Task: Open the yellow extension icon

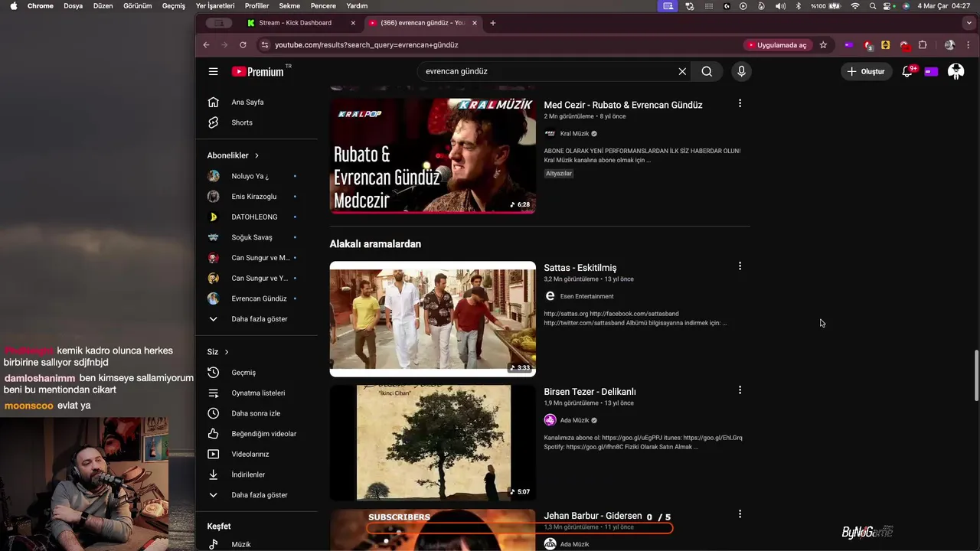Action: 886,44
